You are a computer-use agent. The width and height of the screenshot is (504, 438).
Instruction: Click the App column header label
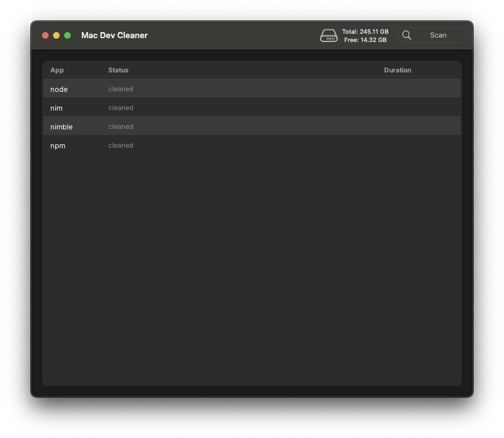coord(56,70)
